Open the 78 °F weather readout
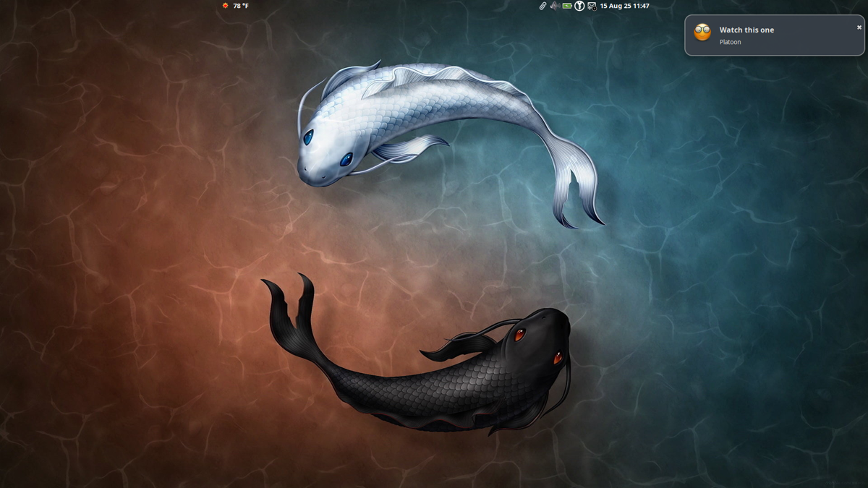The image size is (868, 488). click(x=241, y=6)
